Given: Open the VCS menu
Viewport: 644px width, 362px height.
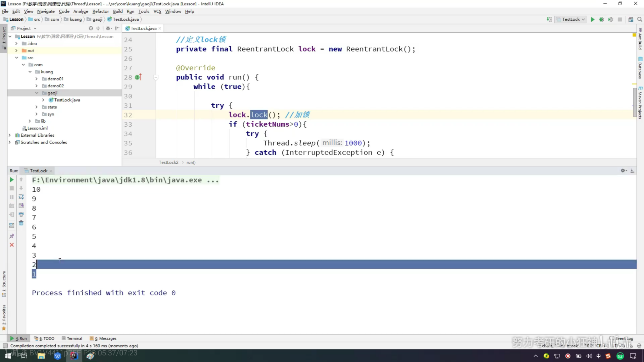Looking at the screenshot, I should tap(157, 11).
